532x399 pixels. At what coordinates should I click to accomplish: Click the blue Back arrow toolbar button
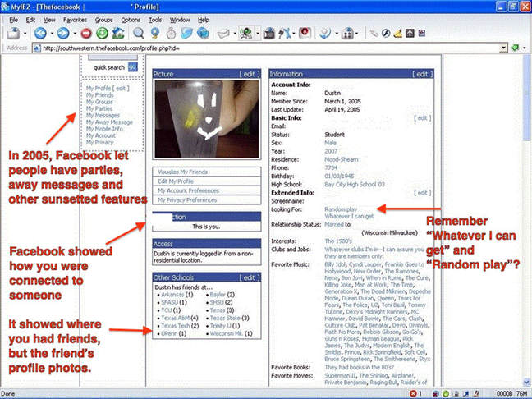pos(39,33)
